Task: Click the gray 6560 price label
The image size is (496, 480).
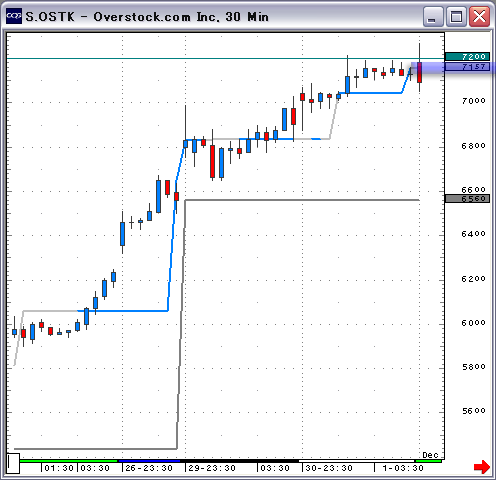Action: 467,199
